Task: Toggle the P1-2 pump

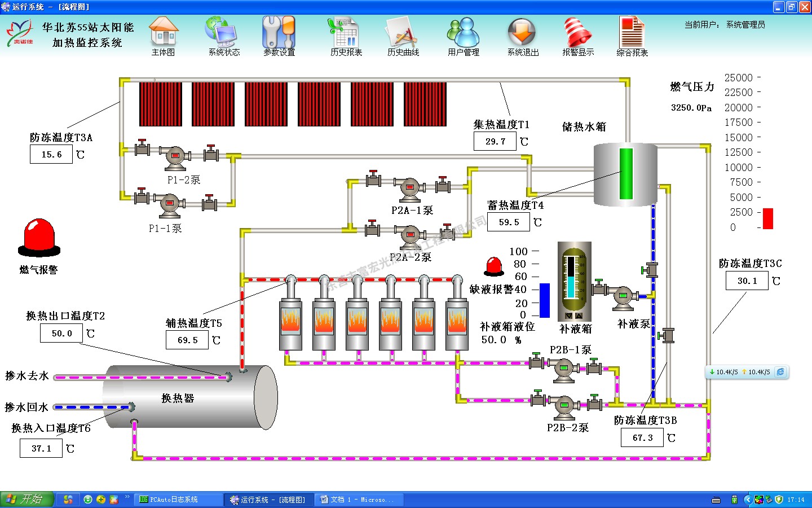Action: [x=175, y=156]
